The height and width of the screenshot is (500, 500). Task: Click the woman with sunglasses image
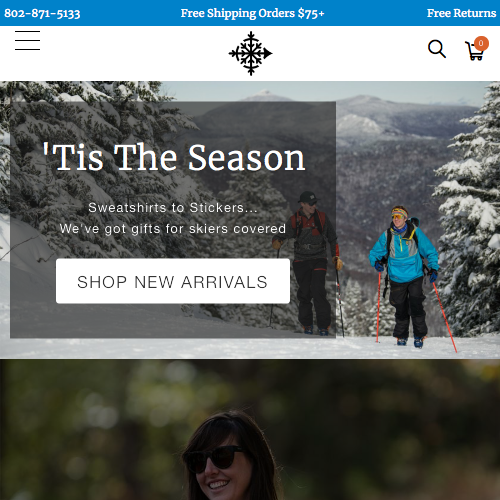[230, 457]
